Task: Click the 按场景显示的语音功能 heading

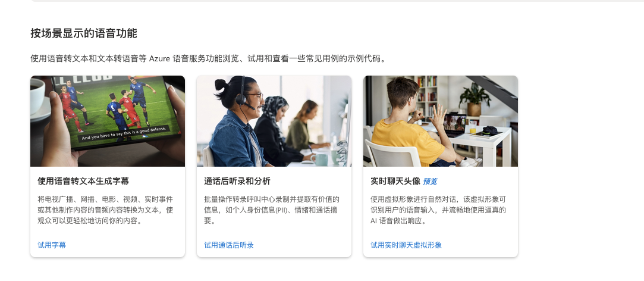Action: (x=84, y=33)
